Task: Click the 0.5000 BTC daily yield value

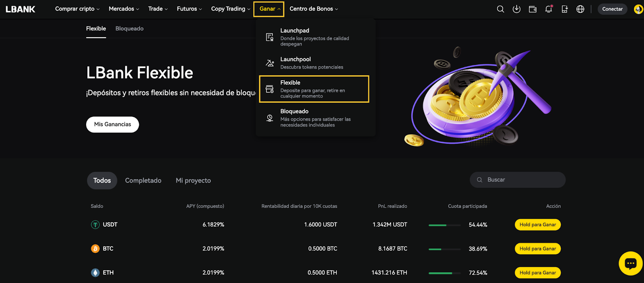Action: click(323, 249)
